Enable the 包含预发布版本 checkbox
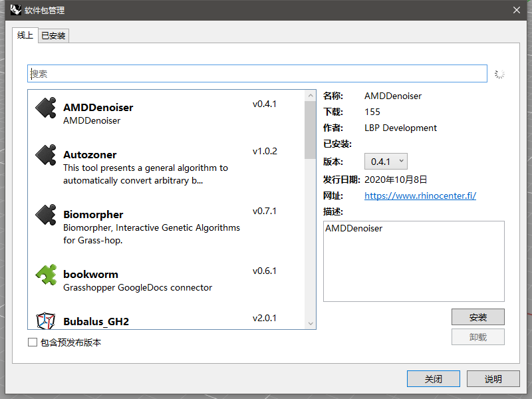The image size is (532, 399). pyautogui.click(x=33, y=342)
